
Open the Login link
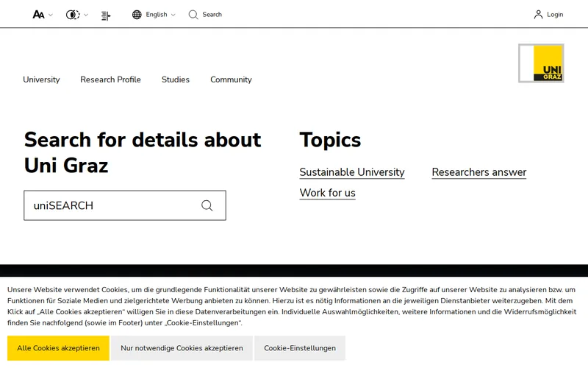(555, 15)
